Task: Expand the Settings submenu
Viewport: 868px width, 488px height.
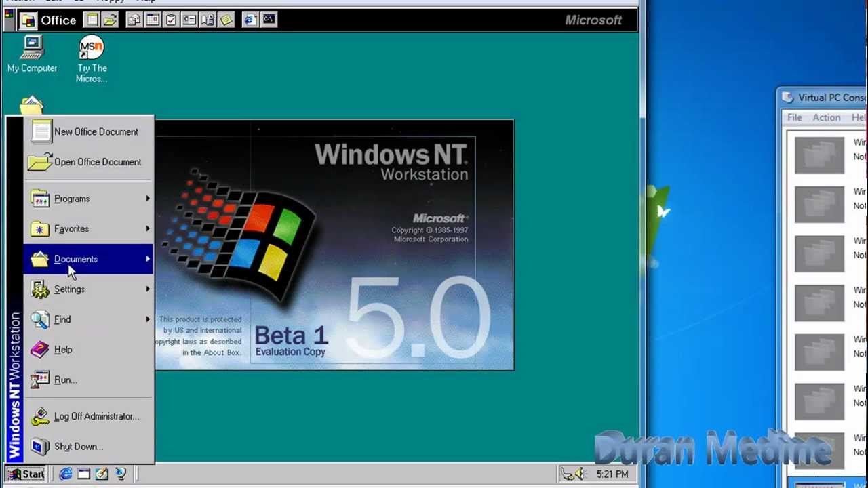Action: coord(89,289)
